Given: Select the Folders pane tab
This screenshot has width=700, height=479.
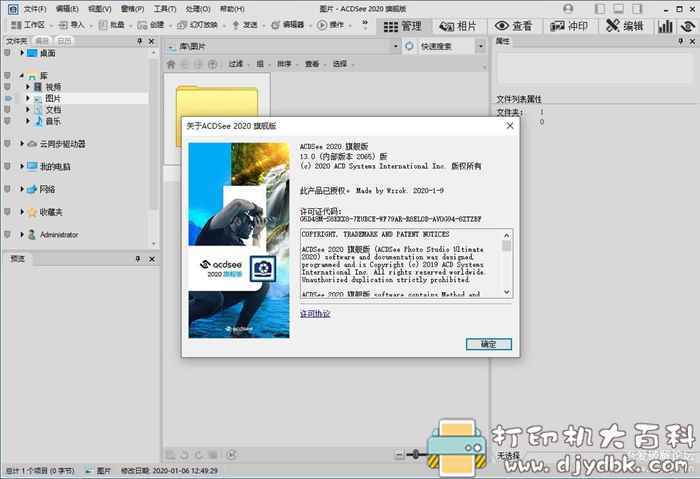Looking at the screenshot, I should coord(17,41).
